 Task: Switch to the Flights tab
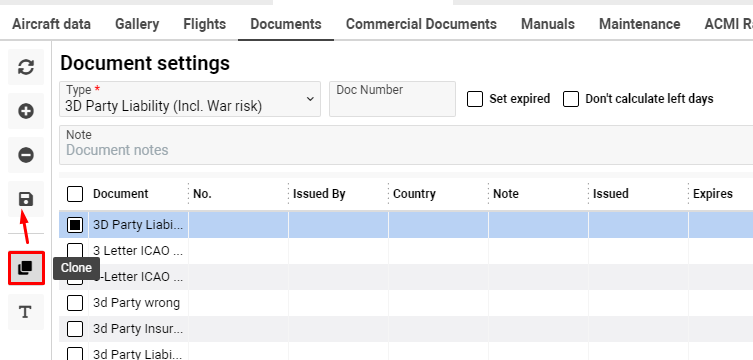click(x=205, y=24)
